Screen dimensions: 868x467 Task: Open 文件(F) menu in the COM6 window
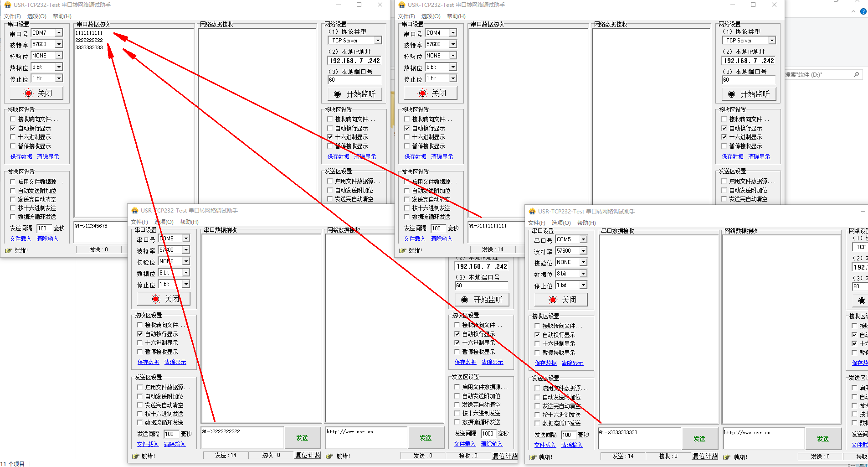coord(139,222)
